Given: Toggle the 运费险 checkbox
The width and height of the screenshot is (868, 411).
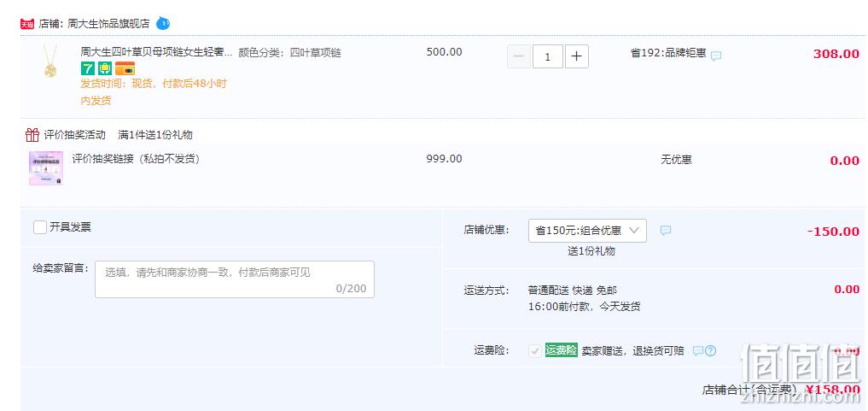Looking at the screenshot, I should 535,350.
